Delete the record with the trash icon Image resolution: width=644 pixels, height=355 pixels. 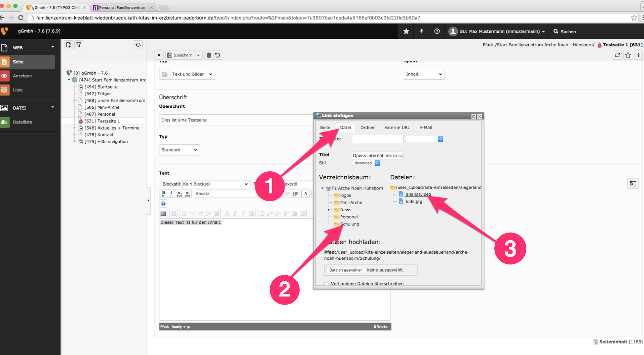[x=209, y=55]
